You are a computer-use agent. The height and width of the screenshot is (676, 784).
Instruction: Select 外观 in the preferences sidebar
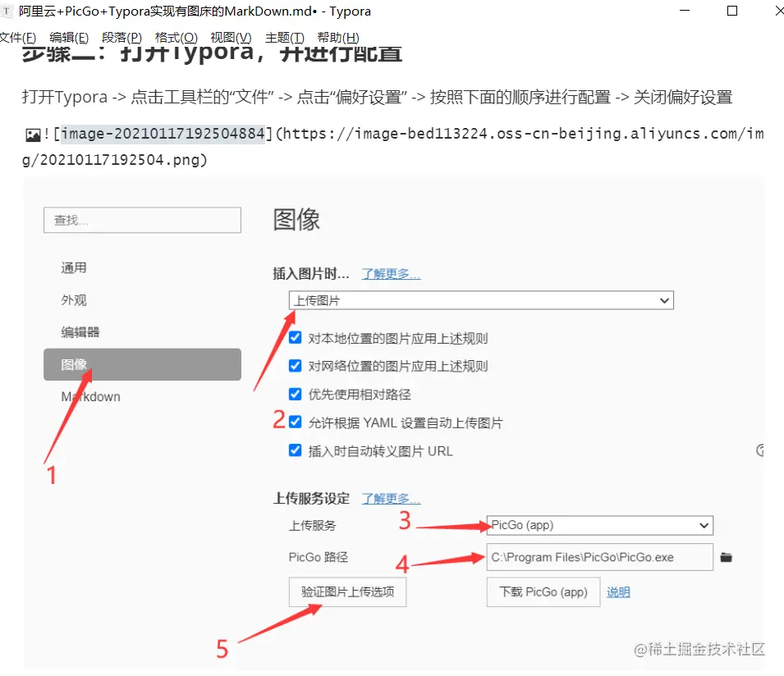(74, 300)
